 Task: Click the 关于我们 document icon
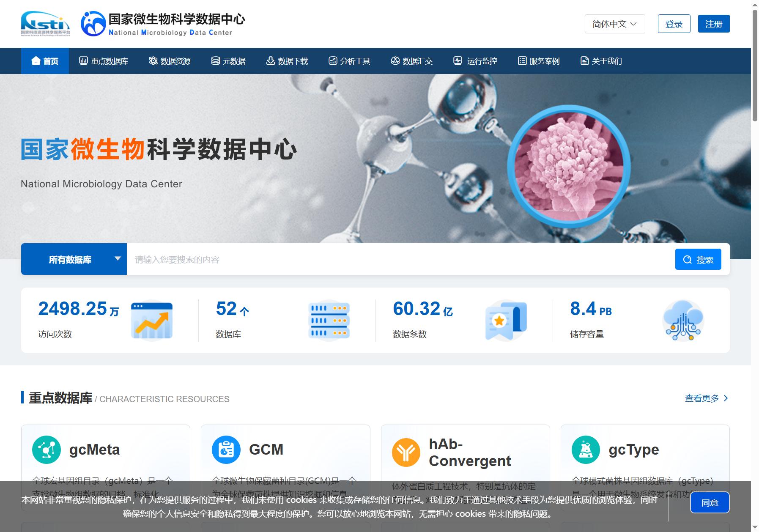tap(584, 61)
